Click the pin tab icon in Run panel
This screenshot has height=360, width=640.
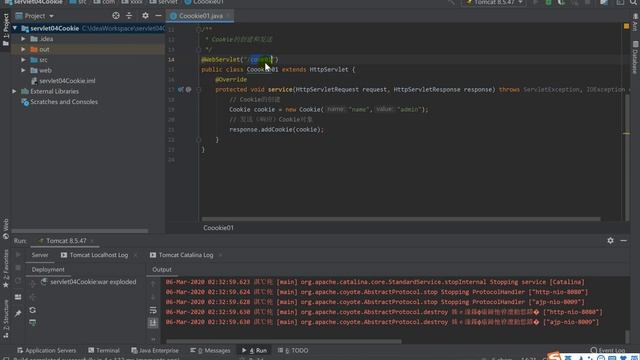[18, 313]
